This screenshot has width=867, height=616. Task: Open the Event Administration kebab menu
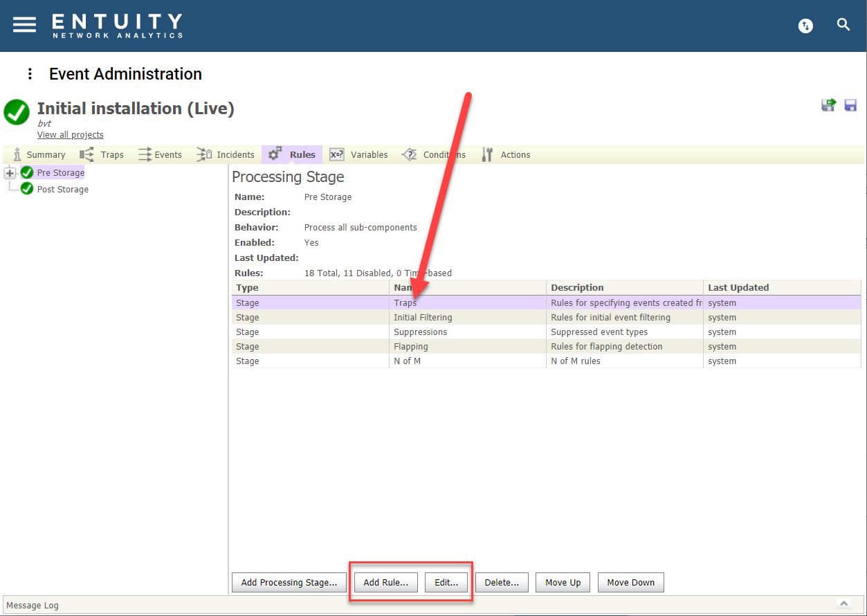pyautogui.click(x=30, y=74)
